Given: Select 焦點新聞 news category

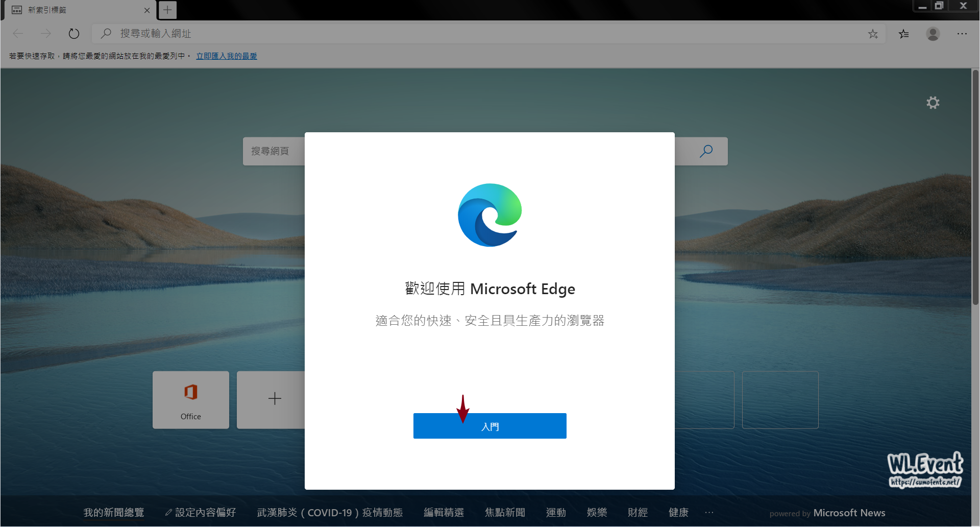Looking at the screenshot, I should click(x=505, y=513).
